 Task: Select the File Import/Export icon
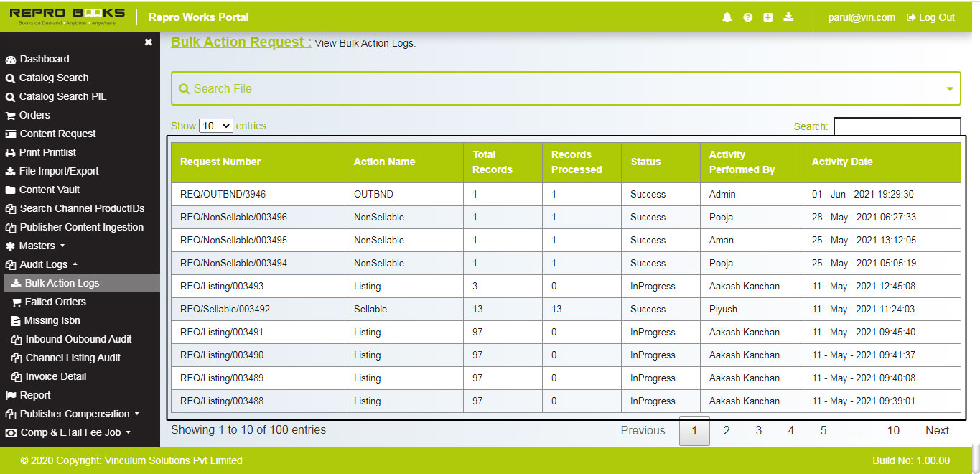coord(10,171)
